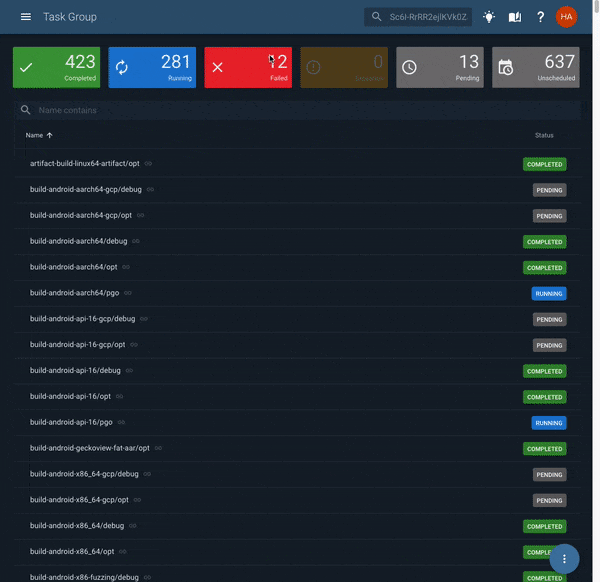The width and height of the screenshot is (600, 582).
Task: Sort by the Status column header
Action: point(544,135)
